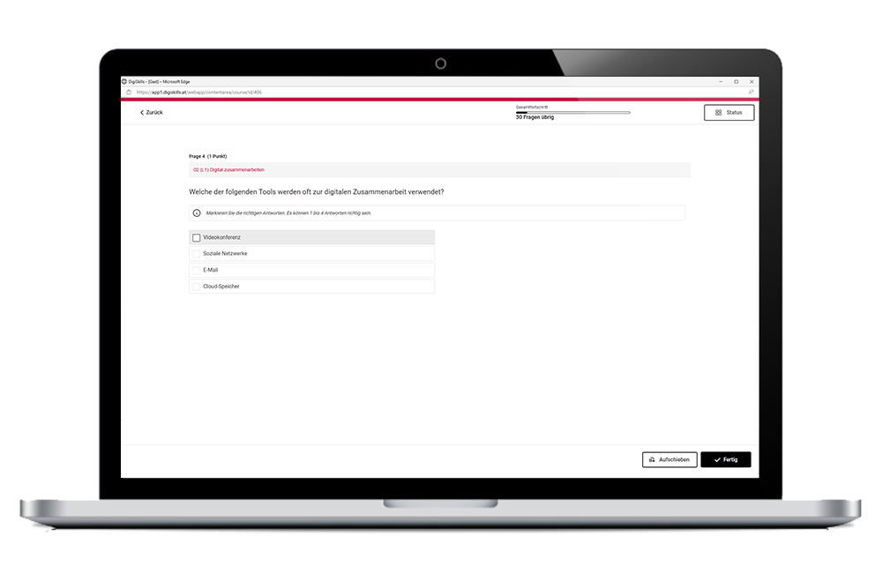
Task: Postpone the question with Aufschieben
Action: point(669,460)
